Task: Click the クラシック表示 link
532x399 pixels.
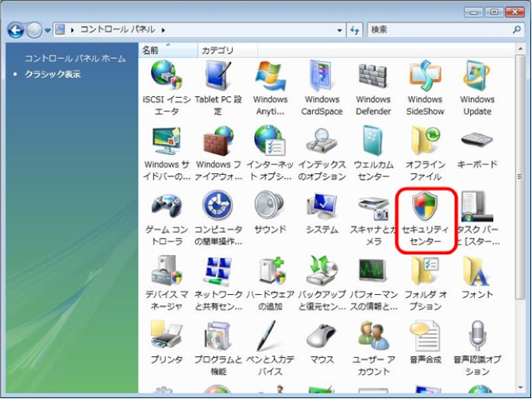Action: click(x=52, y=74)
